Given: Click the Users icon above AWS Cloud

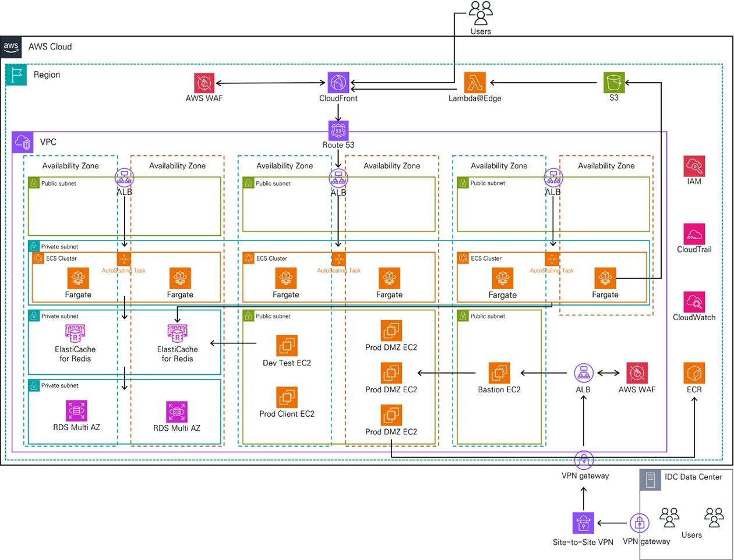Looking at the screenshot, I should [x=481, y=13].
